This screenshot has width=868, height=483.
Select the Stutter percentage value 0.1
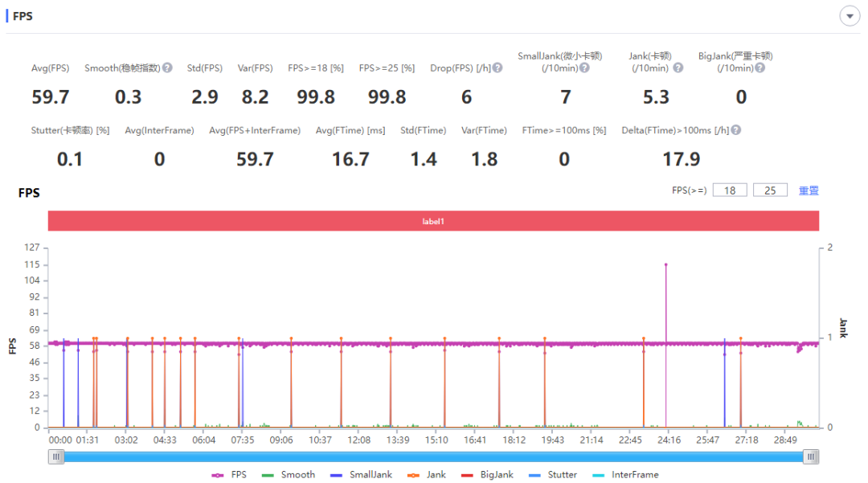click(x=70, y=159)
